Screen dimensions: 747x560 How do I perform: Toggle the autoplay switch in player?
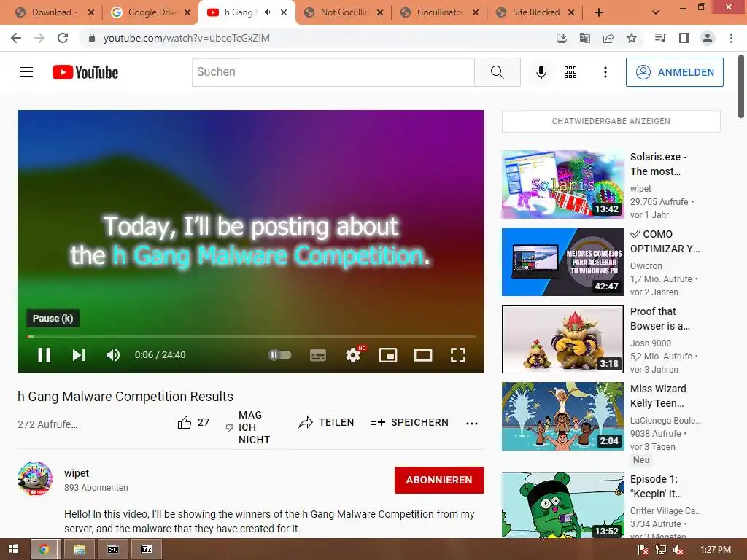pyautogui.click(x=279, y=355)
